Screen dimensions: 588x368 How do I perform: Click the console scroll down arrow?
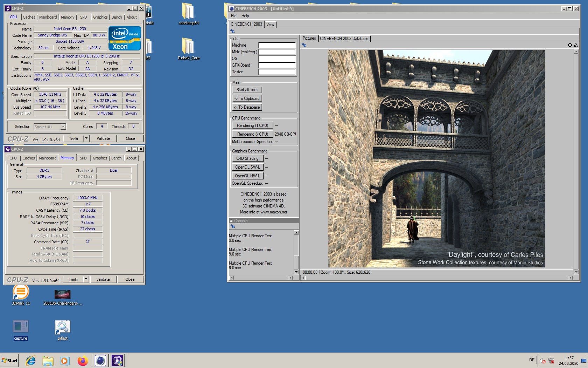point(296,272)
